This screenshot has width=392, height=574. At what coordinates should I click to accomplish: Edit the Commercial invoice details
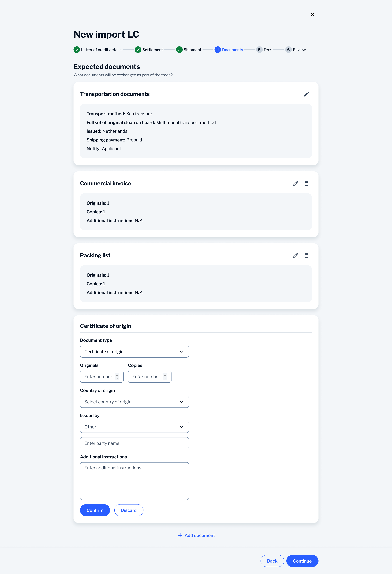[x=295, y=183]
